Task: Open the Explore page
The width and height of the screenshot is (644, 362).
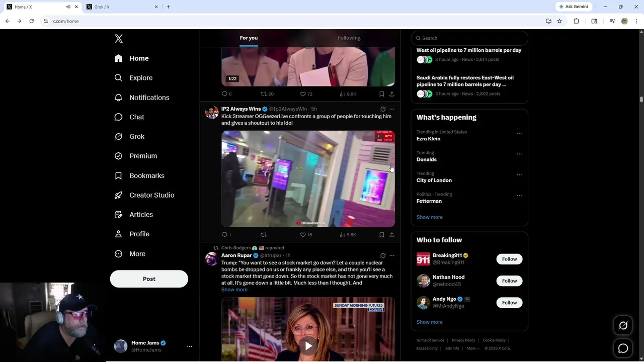Action: pyautogui.click(x=134, y=78)
